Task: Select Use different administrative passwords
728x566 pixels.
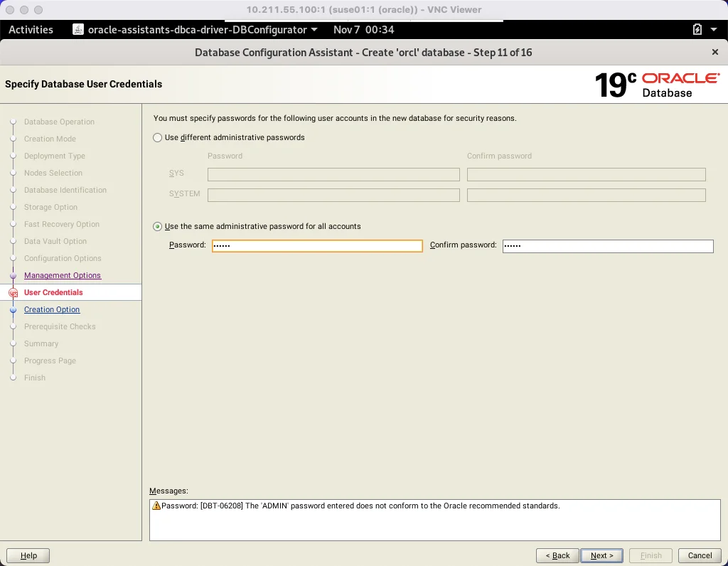Action: coord(157,137)
